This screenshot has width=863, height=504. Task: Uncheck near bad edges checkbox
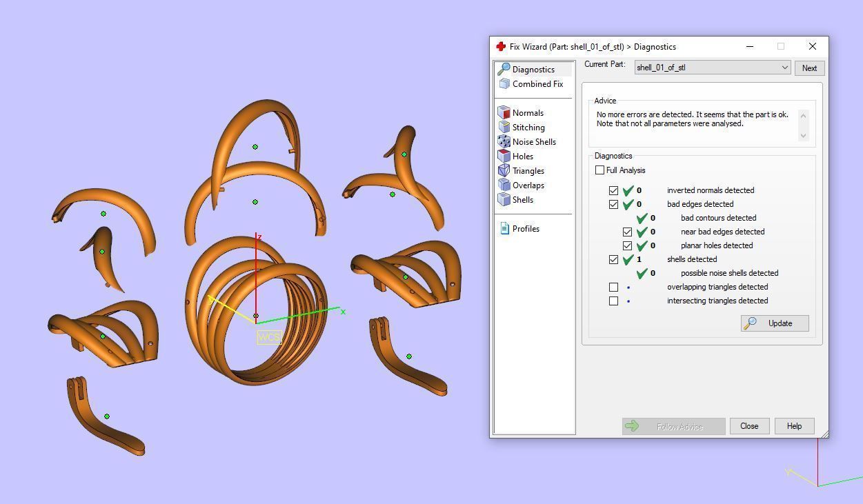point(627,232)
